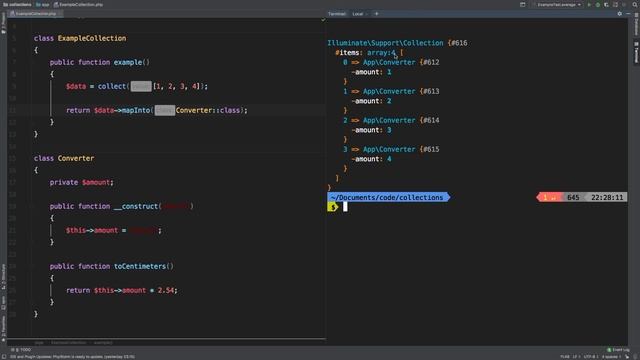The width and height of the screenshot is (640, 360).
Task: Open the Favorites tool window on left stripe
Action: [x=3, y=328]
